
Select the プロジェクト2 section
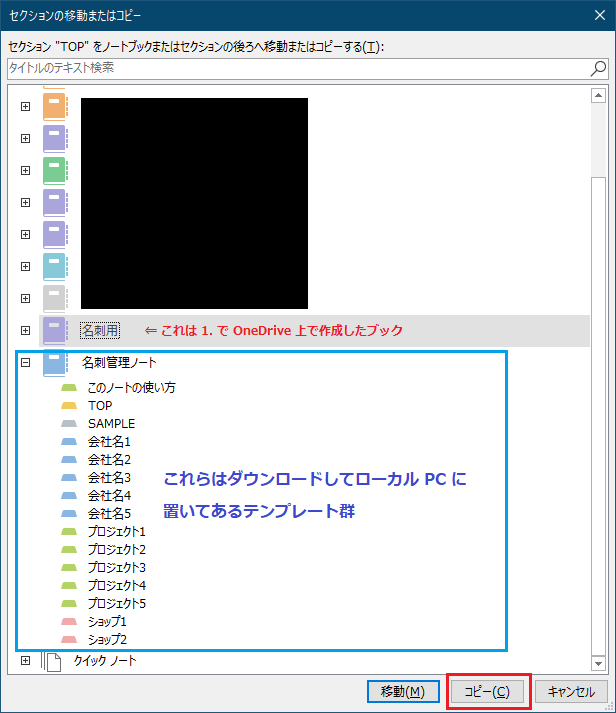coord(117,550)
